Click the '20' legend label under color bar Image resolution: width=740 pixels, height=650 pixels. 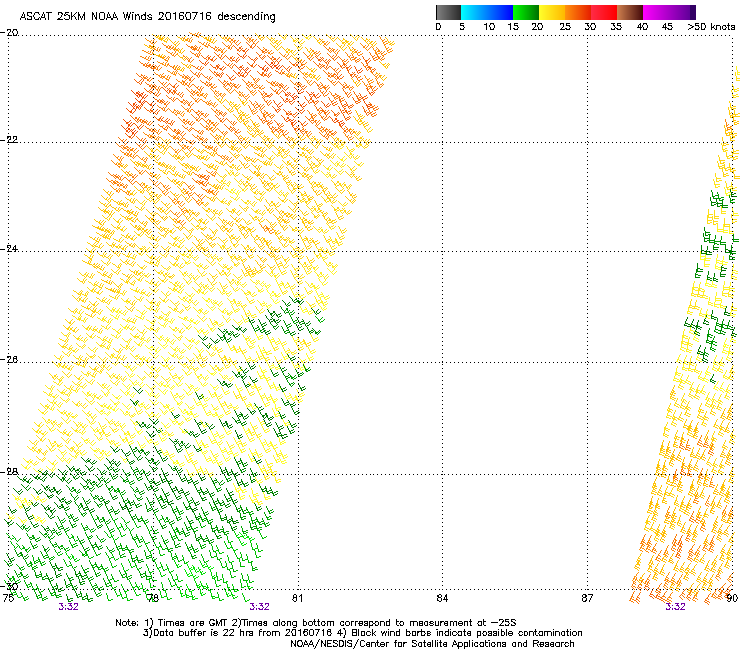click(538, 27)
